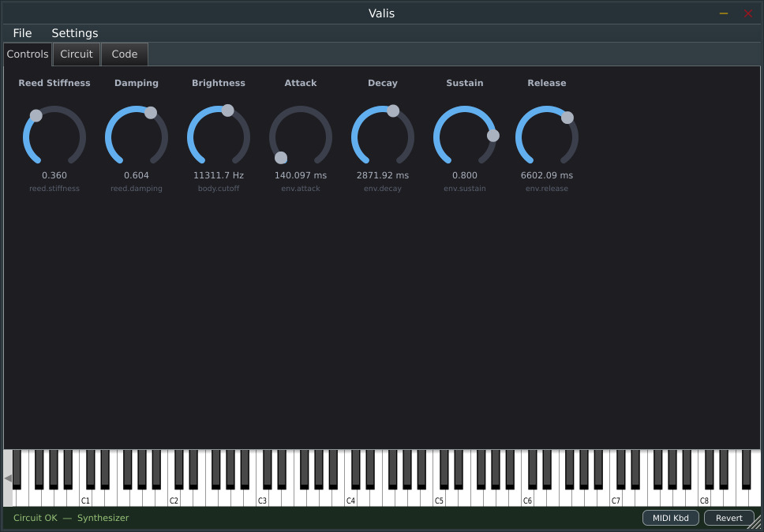This screenshot has height=532, width=764.
Task: Click the 0.604 damping value
Action: (x=137, y=175)
